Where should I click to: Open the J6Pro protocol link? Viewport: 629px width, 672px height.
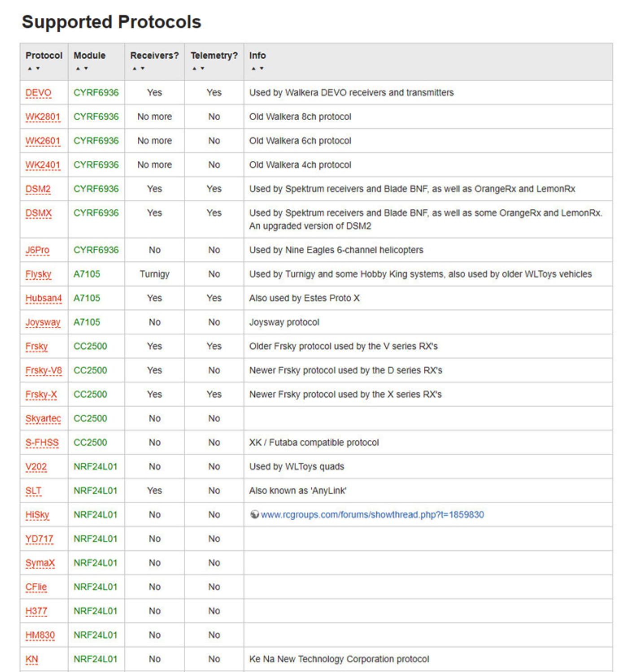(x=37, y=250)
